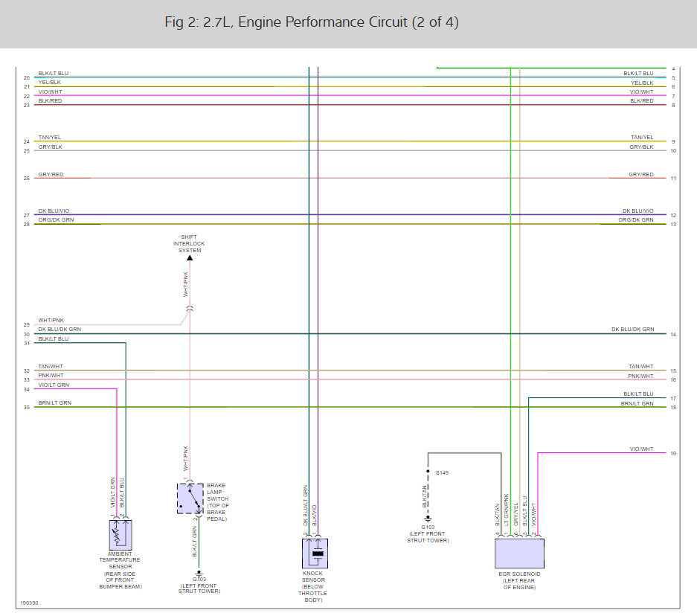Click the 'GRY/RED' label at line 26
Viewport: 697px width, 616px height.
click(51, 175)
